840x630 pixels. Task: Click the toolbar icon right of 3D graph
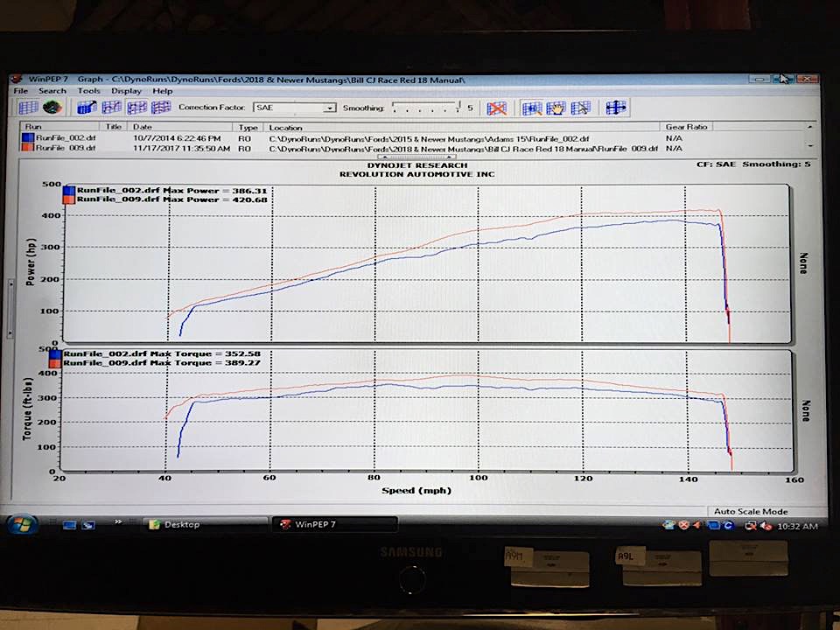[x=111, y=108]
